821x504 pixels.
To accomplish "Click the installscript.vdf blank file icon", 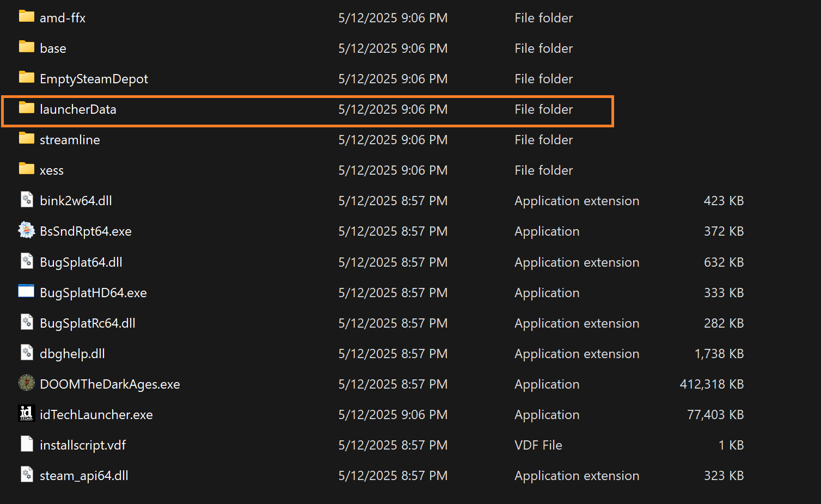I will tap(26, 444).
